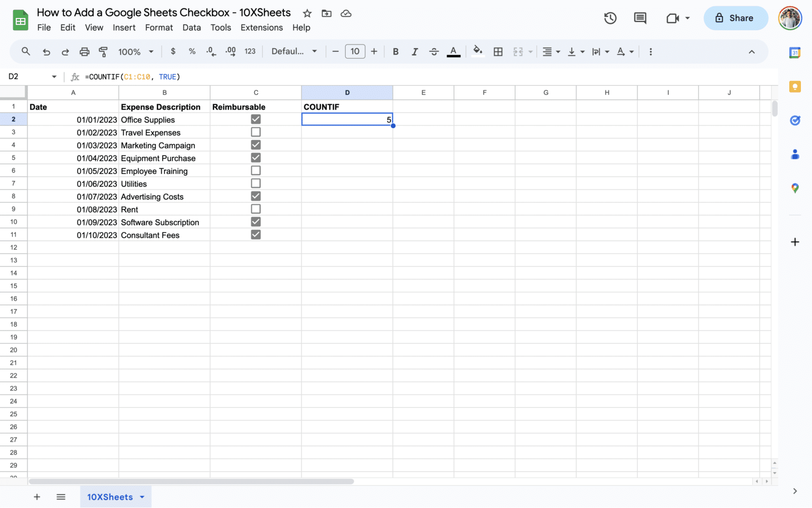Screen dimensions: 812x508
Task: Enable the Utilities reimbursable checkbox
Action: (x=256, y=183)
